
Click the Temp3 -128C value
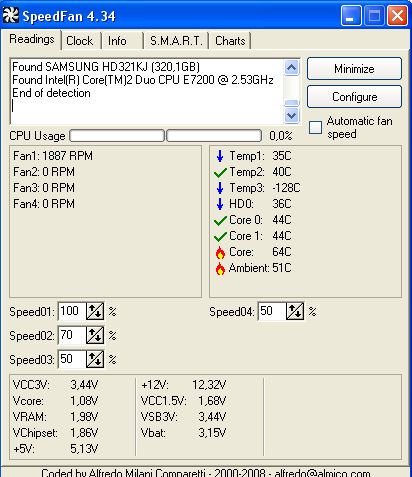pos(286,188)
